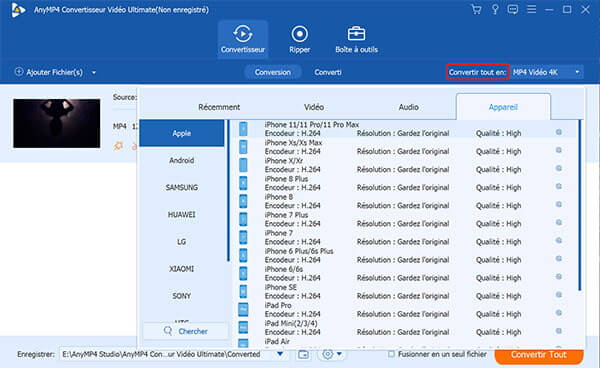Open settings gear for iPhone 7 row
Viewport: 600px width, 368px height.
(559, 240)
